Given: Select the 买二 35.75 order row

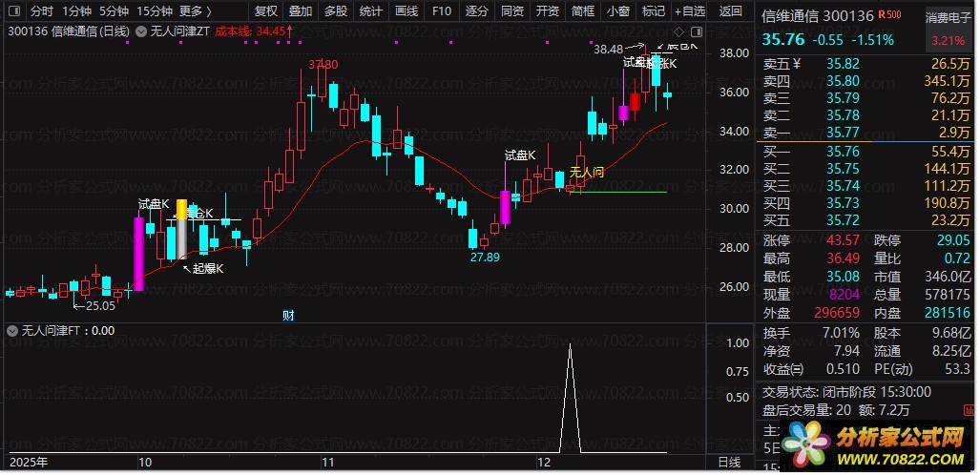Looking at the screenshot, I should coord(867,169).
